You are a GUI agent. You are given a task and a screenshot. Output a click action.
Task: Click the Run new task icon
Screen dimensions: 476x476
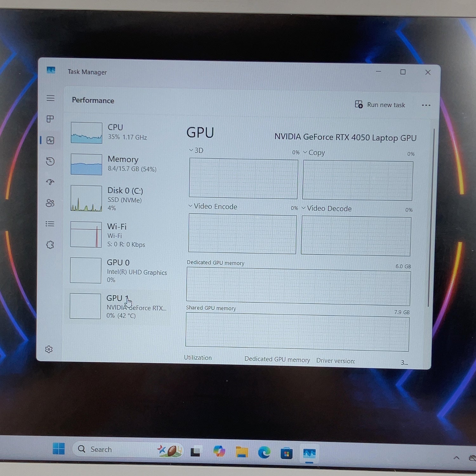click(x=359, y=104)
